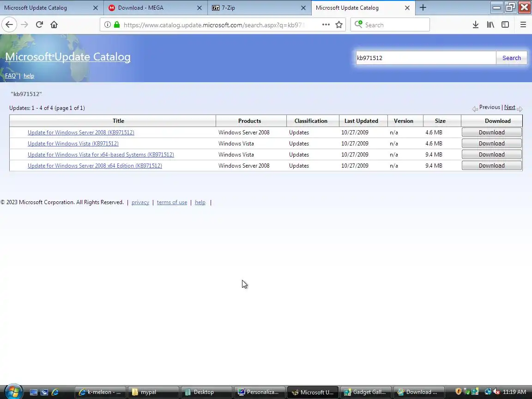The width and height of the screenshot is (532, 399).
Task: Go back to the previous page
Action: coord(9,25)
